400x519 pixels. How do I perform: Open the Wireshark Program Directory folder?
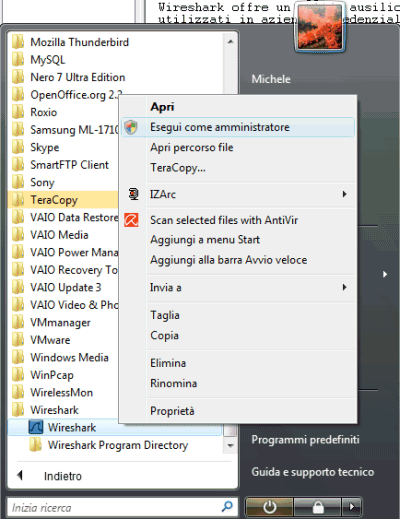pyautogui.click(x=118, y=445)
